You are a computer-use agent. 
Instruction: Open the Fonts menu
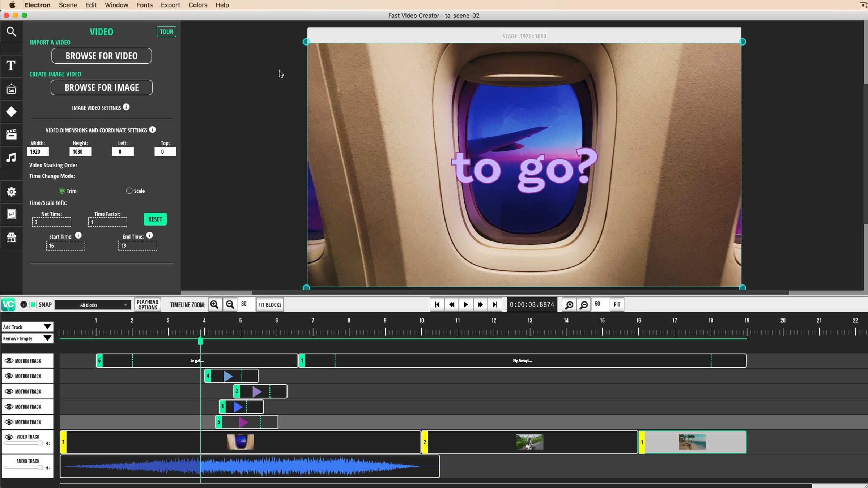tap(144, 5)
